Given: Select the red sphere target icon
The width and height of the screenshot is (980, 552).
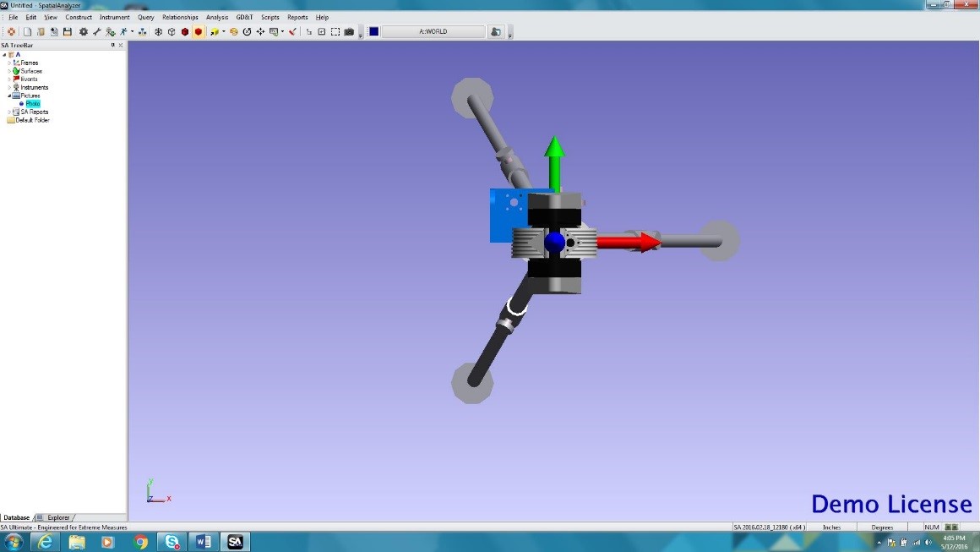Looking at the screenshot, I should (x=198, y=31).
